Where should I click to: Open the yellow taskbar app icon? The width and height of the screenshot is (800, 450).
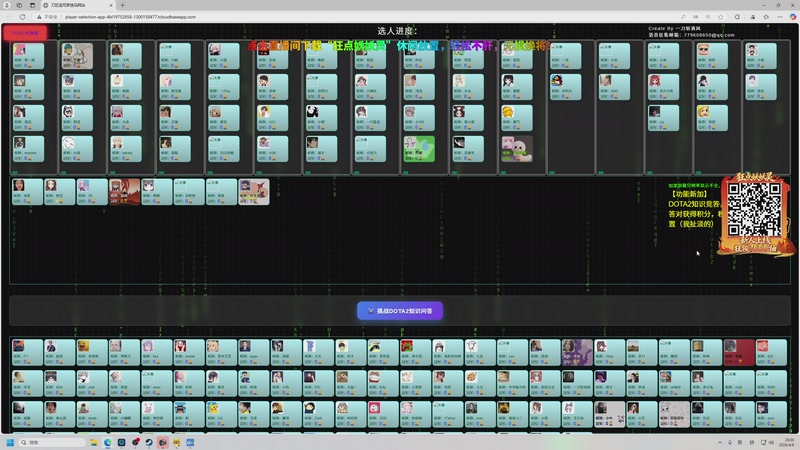[x=177, y=442]
